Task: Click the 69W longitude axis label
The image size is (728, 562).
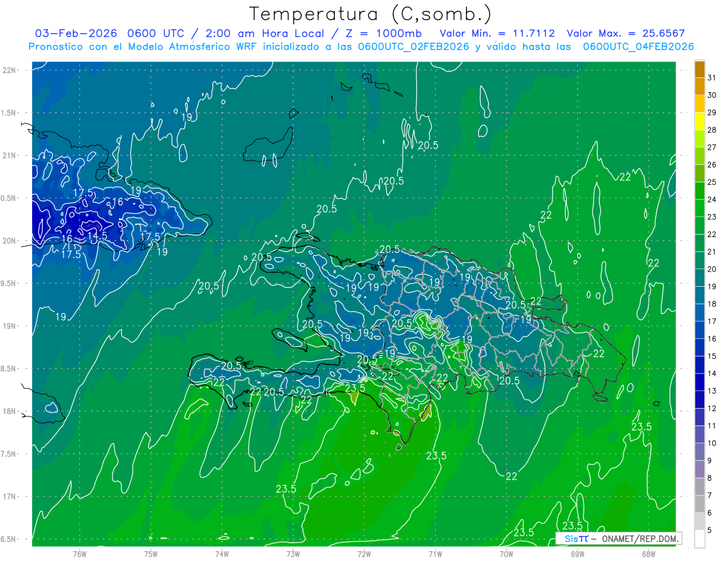Action: point(578,554)
